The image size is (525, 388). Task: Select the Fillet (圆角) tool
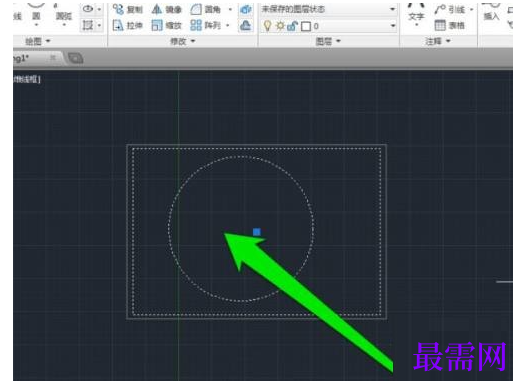tap(206, 9)
